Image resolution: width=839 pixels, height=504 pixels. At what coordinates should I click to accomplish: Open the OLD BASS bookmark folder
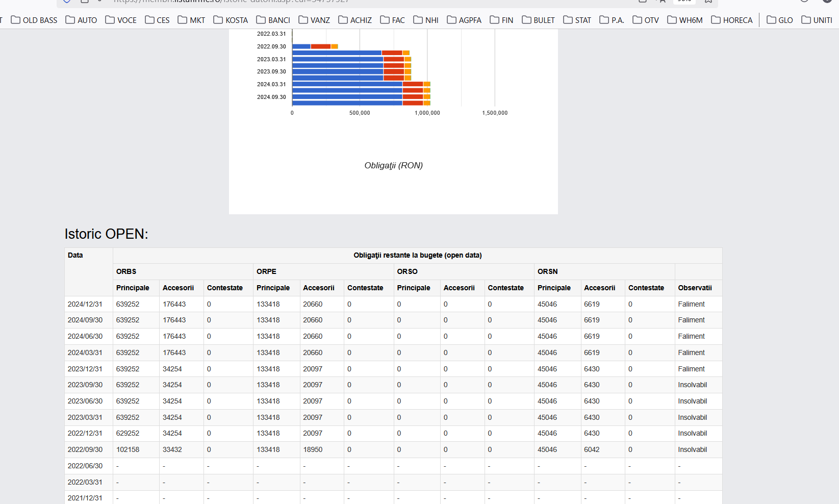pyautogui.click(x=34, y=20)
